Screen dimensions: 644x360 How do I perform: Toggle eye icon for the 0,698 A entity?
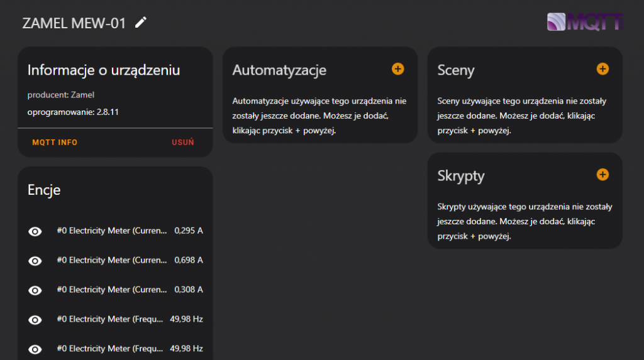coord(36,261)
